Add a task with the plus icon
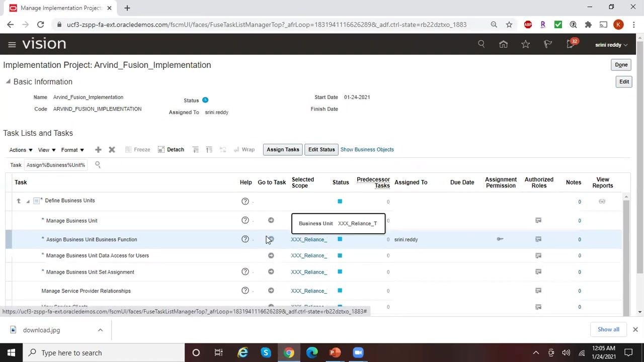Screen dimensions: 644x362 pos(98,150)
